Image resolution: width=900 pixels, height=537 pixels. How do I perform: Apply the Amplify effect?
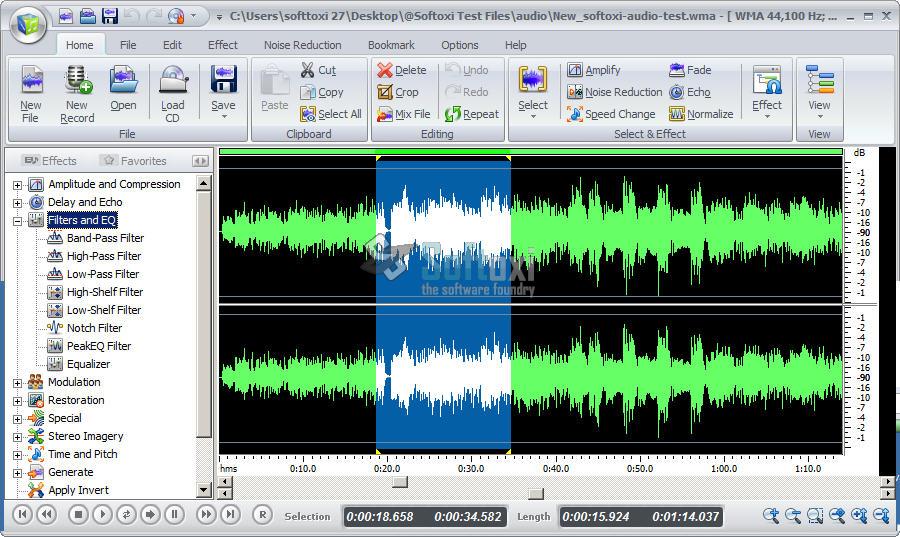[x=594, y=70]
